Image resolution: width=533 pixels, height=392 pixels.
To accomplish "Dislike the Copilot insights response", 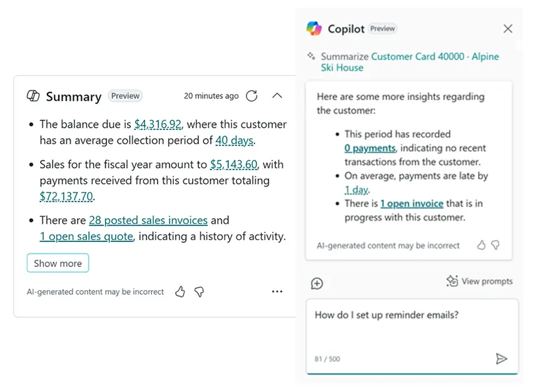I will pos(495,245).
